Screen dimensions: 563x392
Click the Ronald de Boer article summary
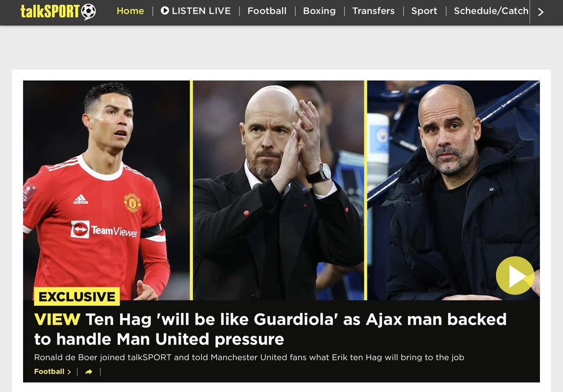point(249,357)
